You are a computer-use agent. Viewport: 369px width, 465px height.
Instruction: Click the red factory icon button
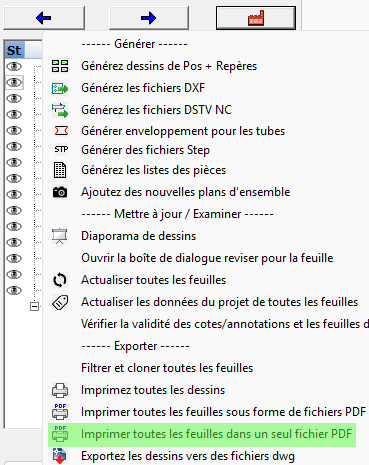(x=256, y=18)
